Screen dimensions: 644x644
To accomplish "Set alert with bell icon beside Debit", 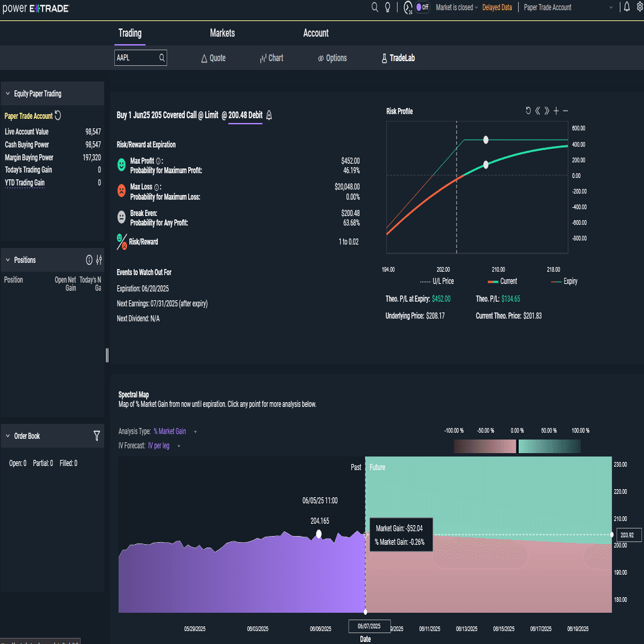I will 269,115.
